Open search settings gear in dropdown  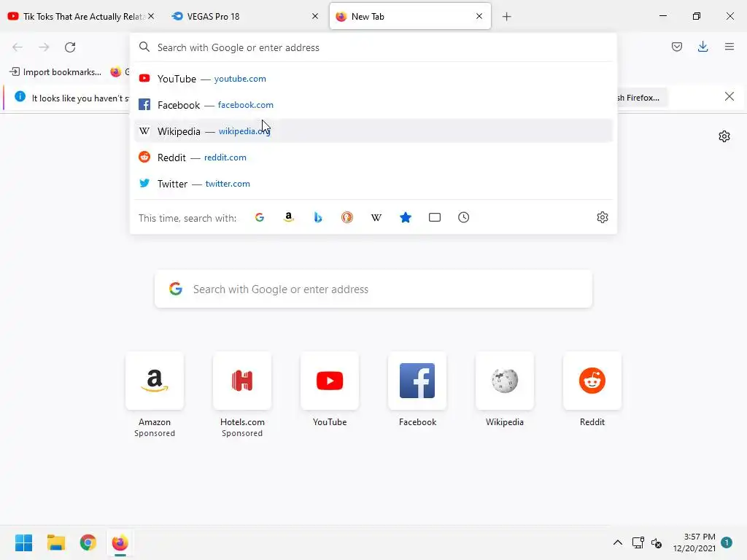pyautogui.click(x=602, y=217)
